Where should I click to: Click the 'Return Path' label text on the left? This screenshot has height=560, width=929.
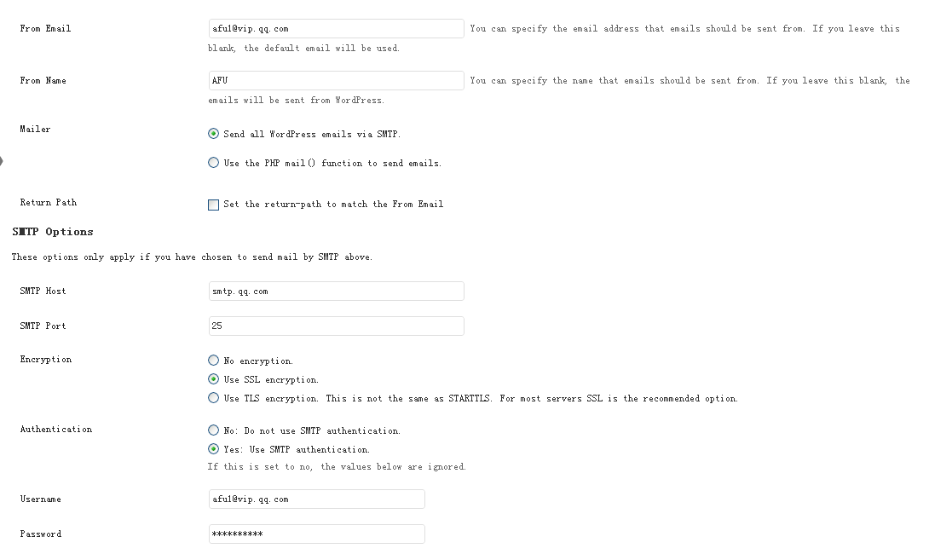48,203
